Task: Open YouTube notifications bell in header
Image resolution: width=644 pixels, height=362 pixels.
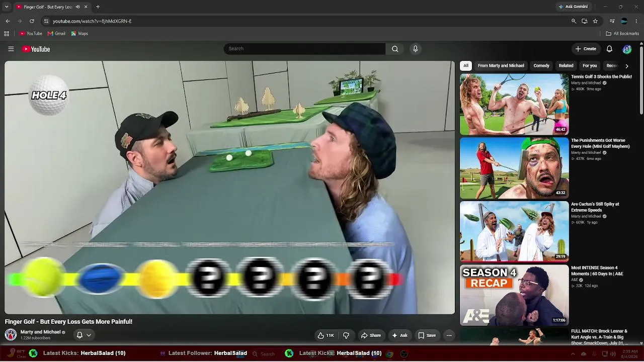Action: tap(609, 49)
